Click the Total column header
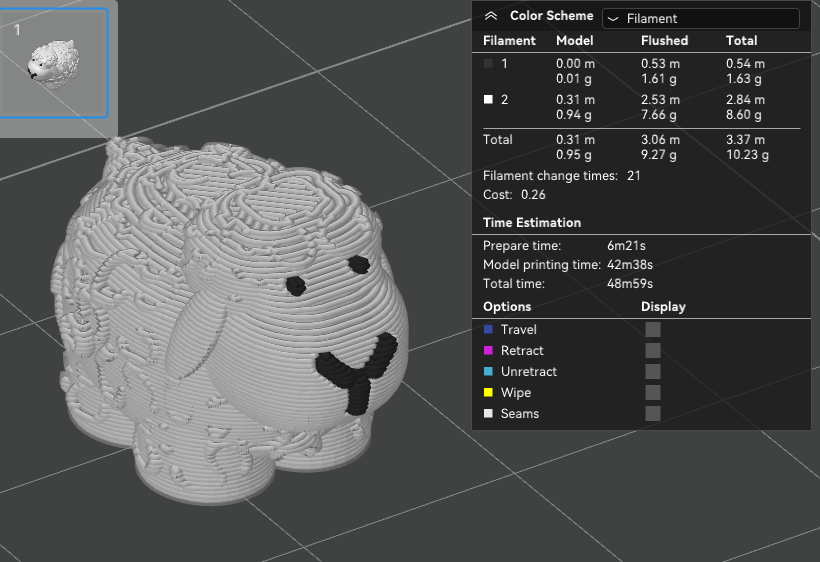820x562 pixels. pos(741,40)
